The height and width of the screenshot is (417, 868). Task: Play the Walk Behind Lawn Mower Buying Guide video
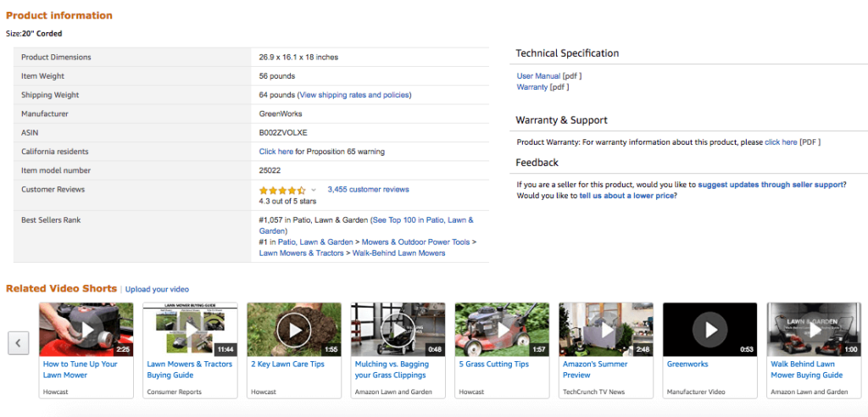coord(814,329)
